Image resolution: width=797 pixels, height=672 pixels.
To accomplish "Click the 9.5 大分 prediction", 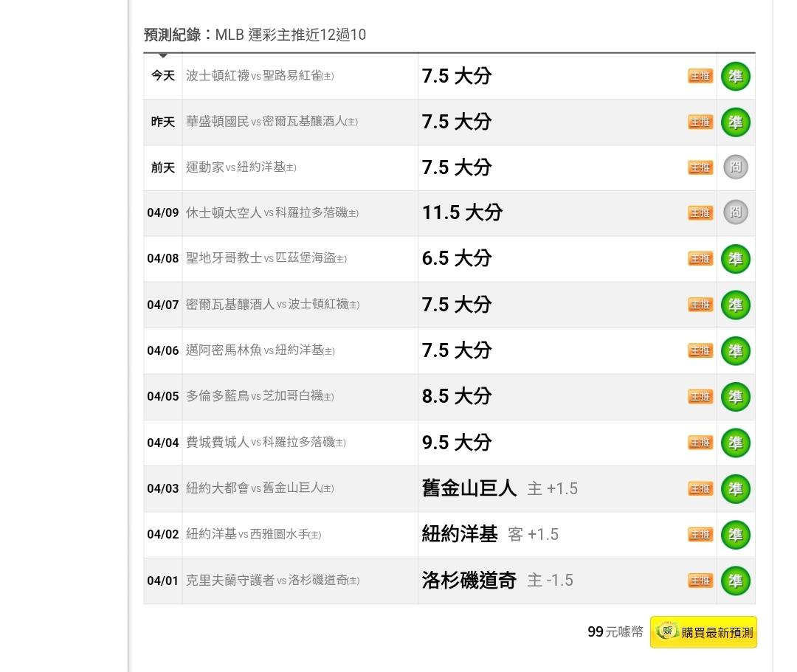I will [457, 443].
